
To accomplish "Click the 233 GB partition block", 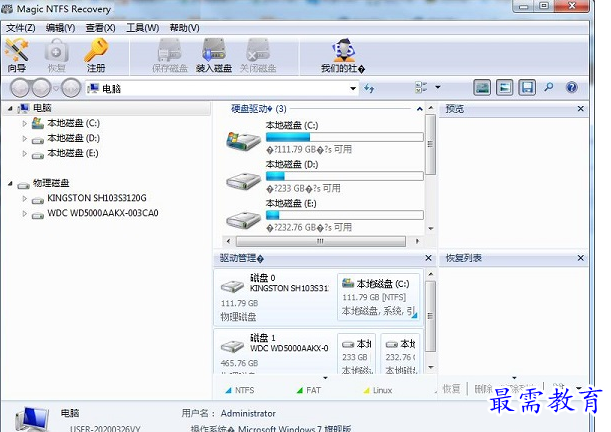I will click(x=356, y=354).
